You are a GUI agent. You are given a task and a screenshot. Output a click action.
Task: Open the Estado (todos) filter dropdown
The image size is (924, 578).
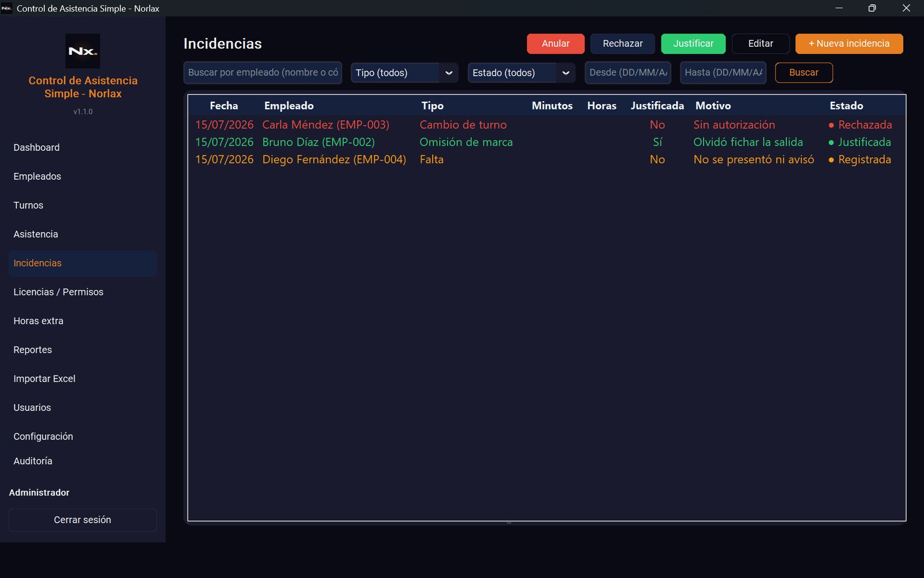[x=521, y=73]
